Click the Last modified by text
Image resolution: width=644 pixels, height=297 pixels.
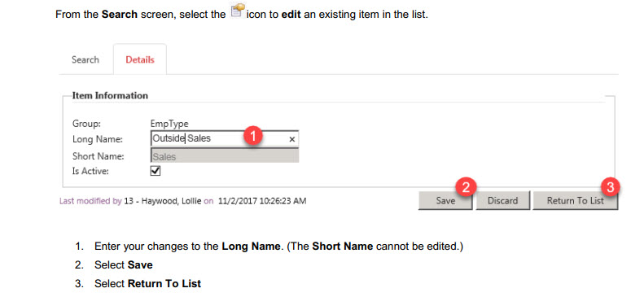90,202
